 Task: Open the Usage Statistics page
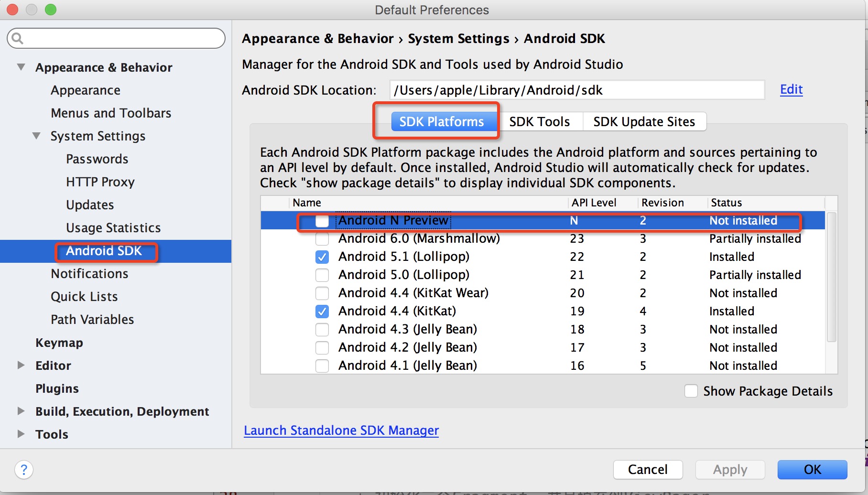(x=113, y=228)
